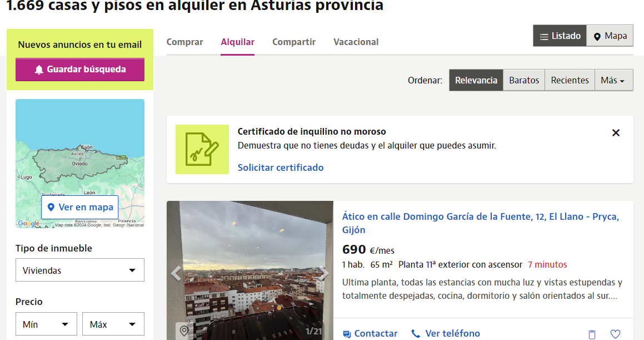Viewport: 644px width, 340px height.
Task: Open the Viviendas property type dropdown
Action: [x=80, y=270]
